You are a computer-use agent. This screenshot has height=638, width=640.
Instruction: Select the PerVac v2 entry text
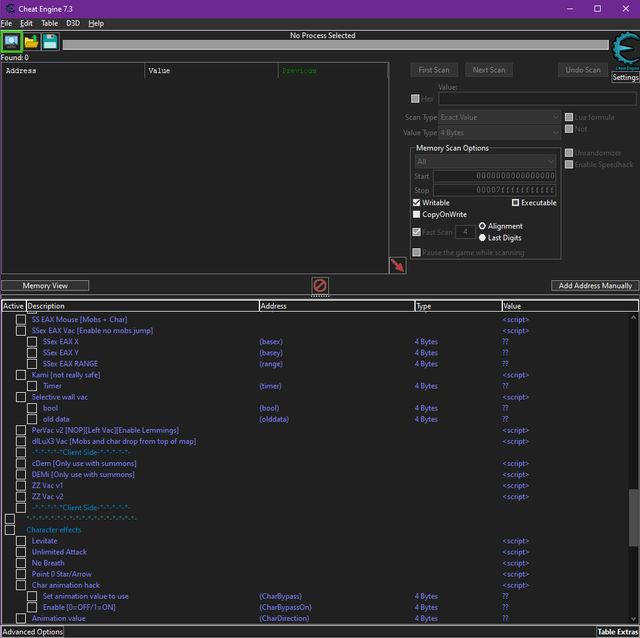click(x=105, y=430)
